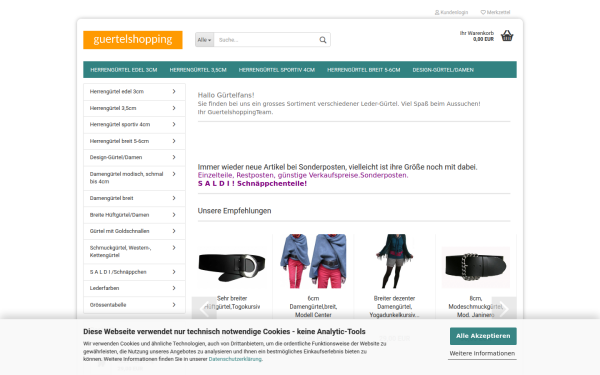Expand Herrengürtel sportiv 4cm sidebar chevron

pos(174,124)
